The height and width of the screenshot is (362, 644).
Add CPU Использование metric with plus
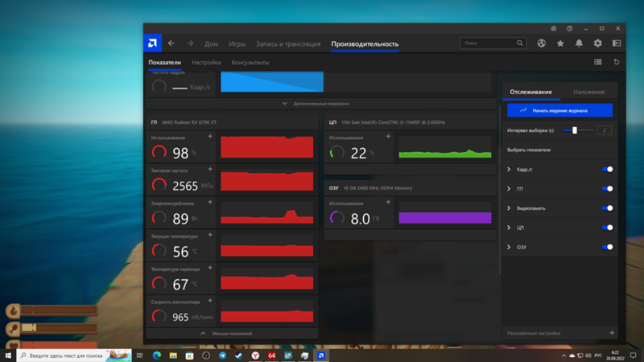click(x=388, y=136)
